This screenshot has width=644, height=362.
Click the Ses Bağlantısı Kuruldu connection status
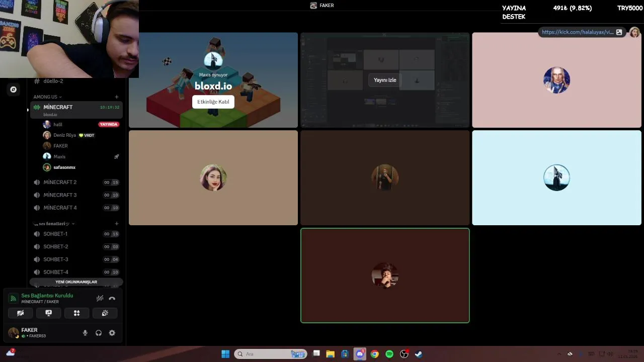47,296
